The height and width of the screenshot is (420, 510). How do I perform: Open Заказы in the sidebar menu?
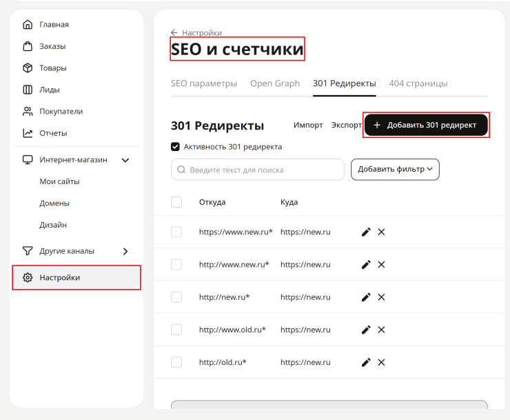point(52,46)
